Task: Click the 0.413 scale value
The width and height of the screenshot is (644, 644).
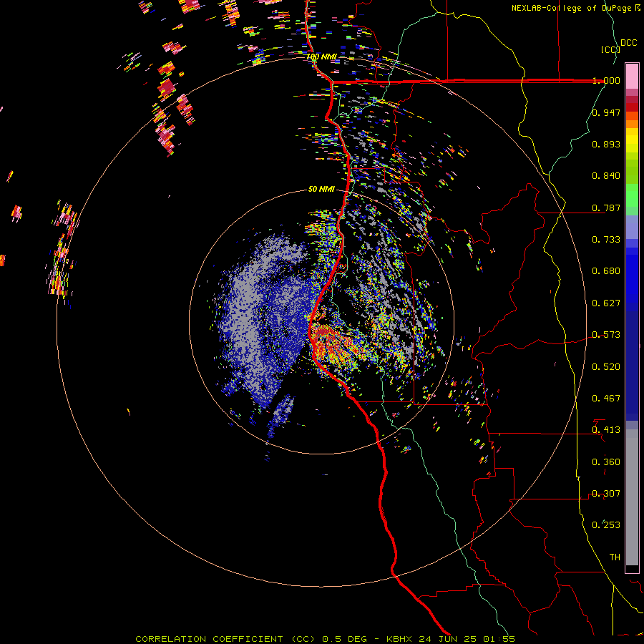Action: [x=606, y=430]
